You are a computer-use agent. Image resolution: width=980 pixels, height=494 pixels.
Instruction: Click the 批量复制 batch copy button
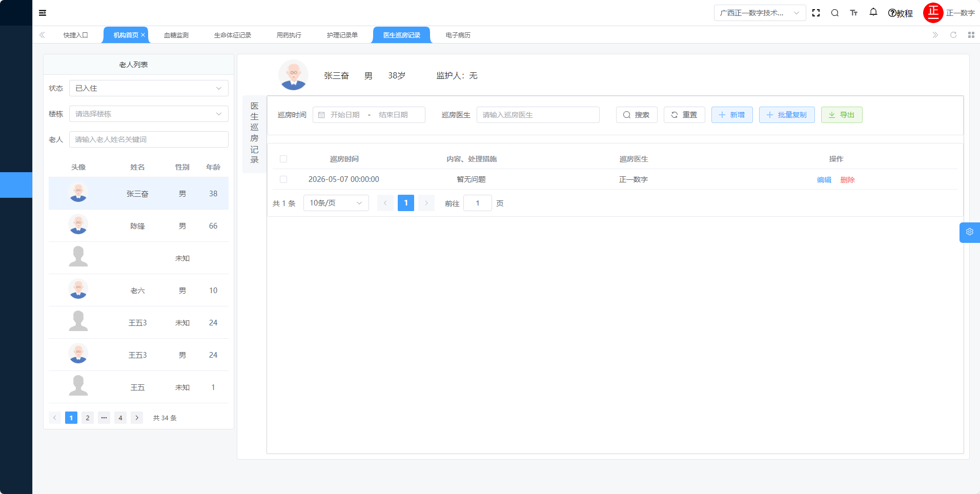click(x=787, y=115)
